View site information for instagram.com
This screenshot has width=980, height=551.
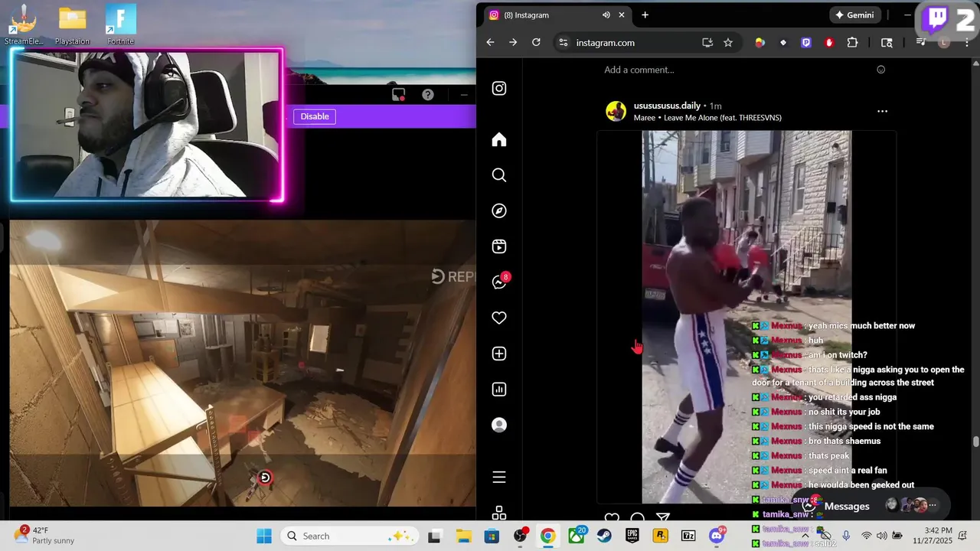(x=563, y=43)
